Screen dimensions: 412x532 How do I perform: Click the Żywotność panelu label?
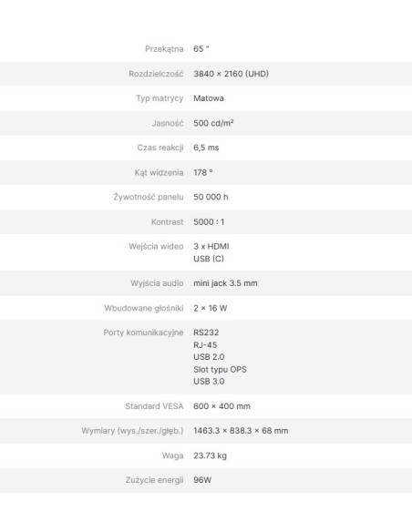pos(149,197)
